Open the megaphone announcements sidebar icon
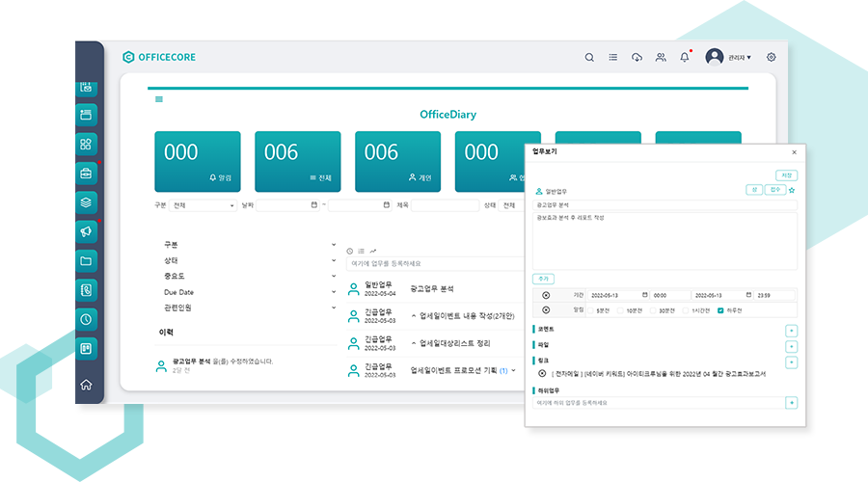868x482 pixels. pyautogui.click(x=87, y=231)
